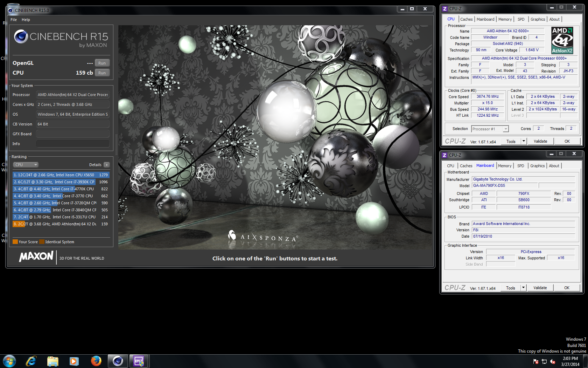
Task: Run the CPU benchmark
Action: pos(102,73)
